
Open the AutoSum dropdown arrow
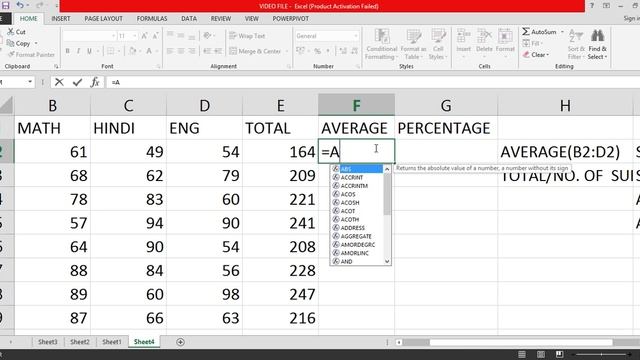point(562,31)
